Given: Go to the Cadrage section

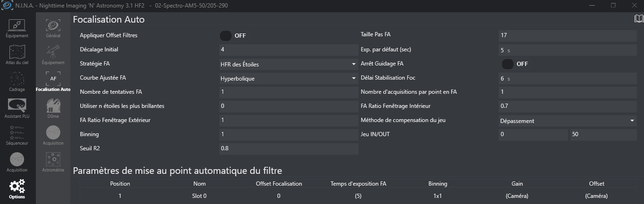Looking at the screenshot, I should click(x=17, y=81).
